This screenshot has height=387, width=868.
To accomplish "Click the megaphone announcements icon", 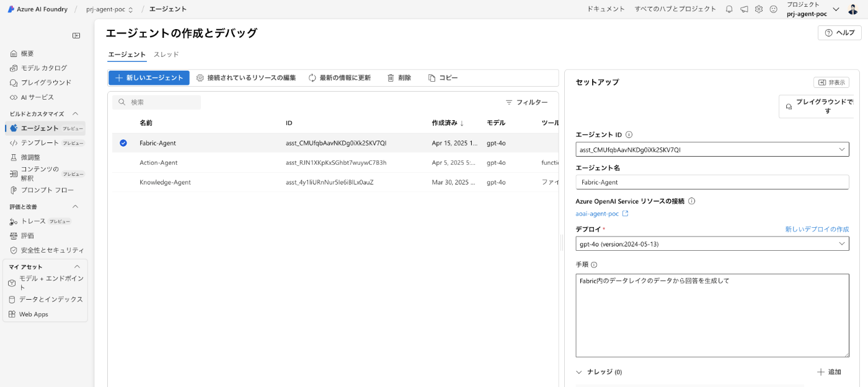I will [x=744, y=9].
